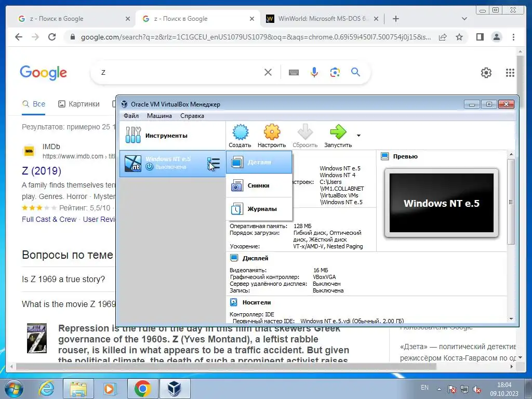Viewport: 532px width, 399px height.
Task: Open the Справка menu in VirtualBox
Action: coord(192,116)
